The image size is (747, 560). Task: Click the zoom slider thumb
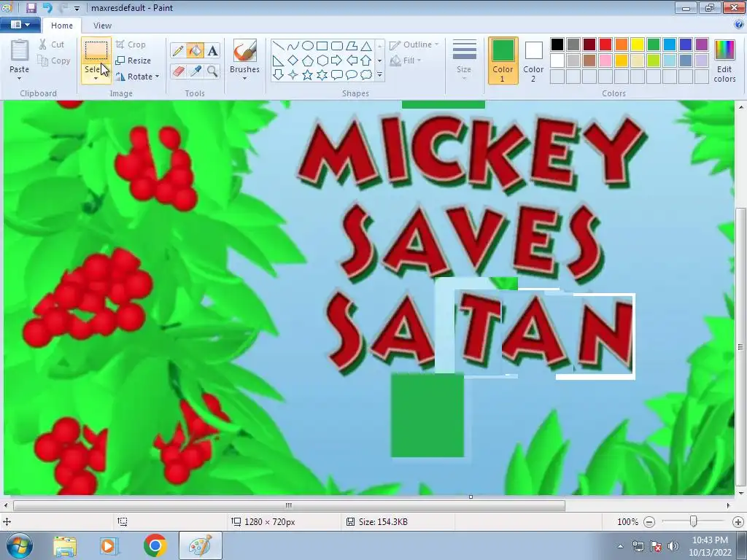694,522
